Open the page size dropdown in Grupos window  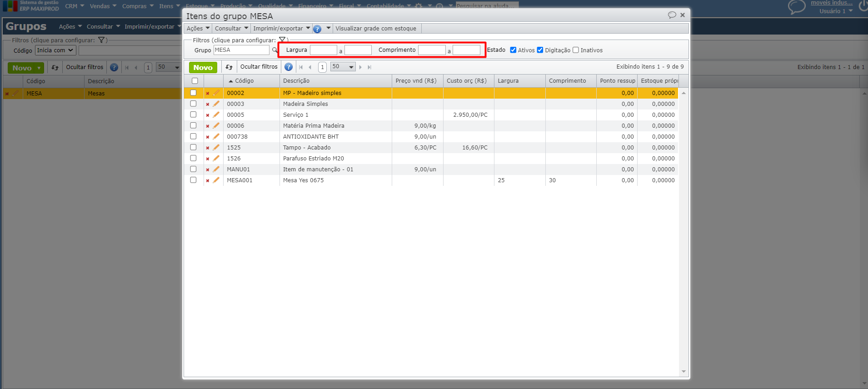point(168,67)
